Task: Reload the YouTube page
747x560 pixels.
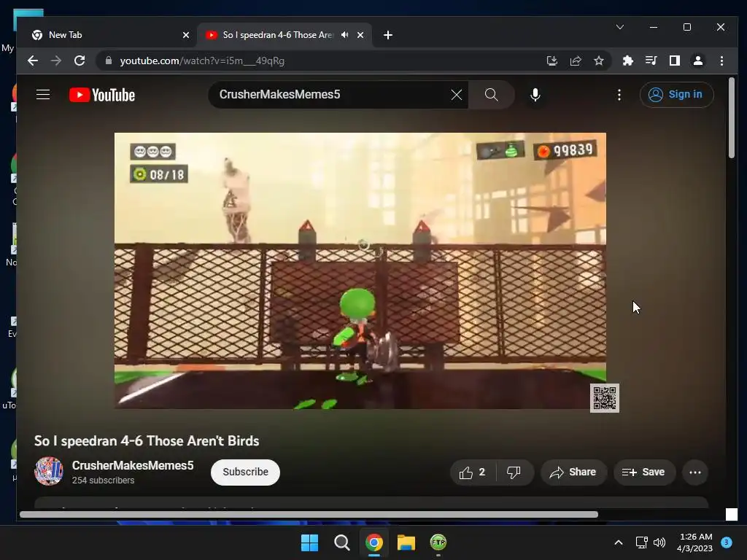Action: pyautogui.click(x=80, y=61)
